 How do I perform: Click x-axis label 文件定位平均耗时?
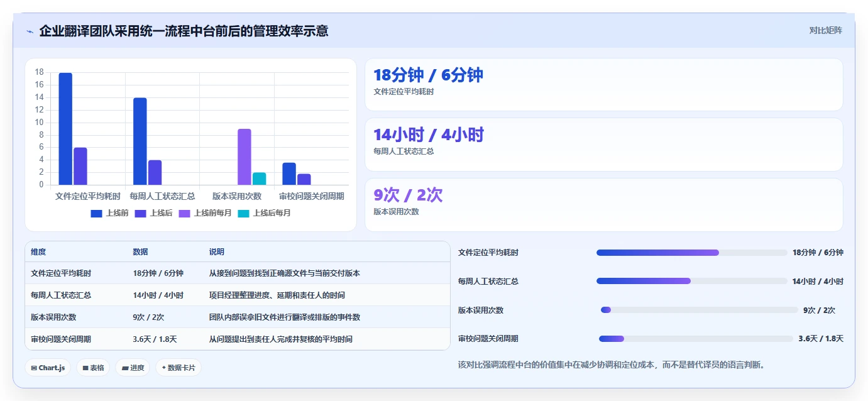point(88,196)
